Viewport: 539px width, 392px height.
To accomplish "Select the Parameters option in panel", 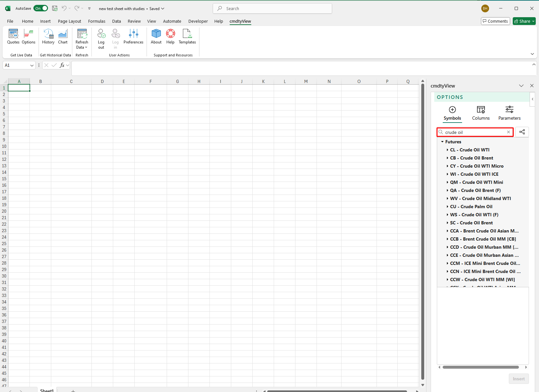I will click(x=509, y=113).
